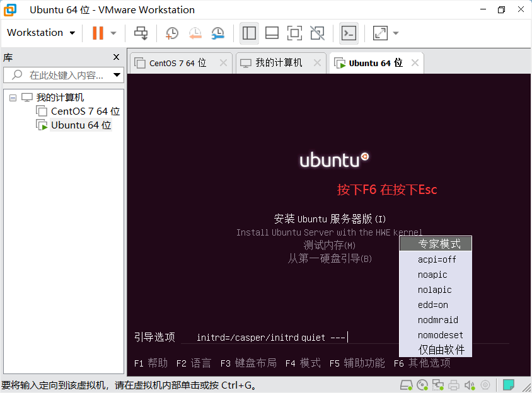
Task: Select CentOS 7 64 位 in library tree
Action: coord(85,111)
